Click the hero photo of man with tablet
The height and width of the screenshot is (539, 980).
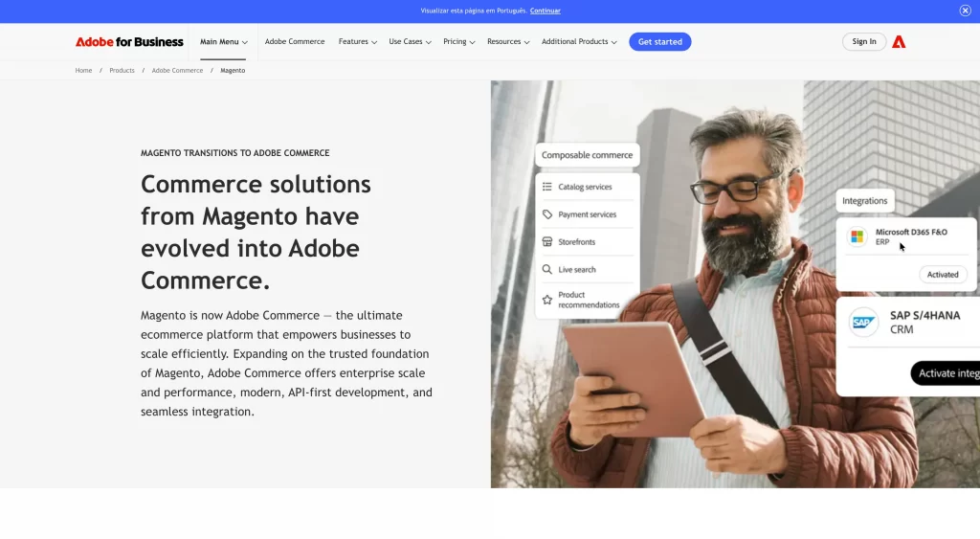pos(735,284)
